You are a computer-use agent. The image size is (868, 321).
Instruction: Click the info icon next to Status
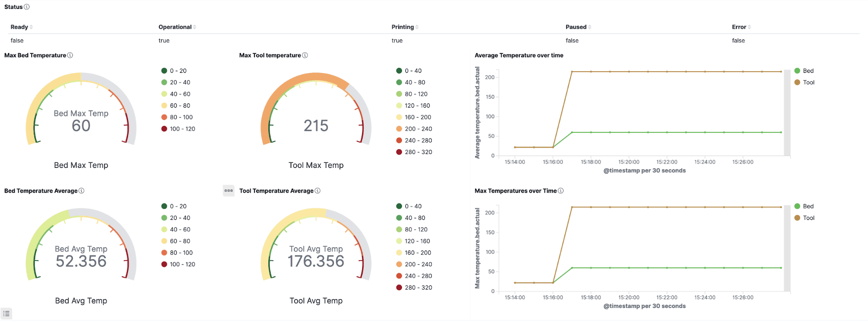tap(27, 7)
